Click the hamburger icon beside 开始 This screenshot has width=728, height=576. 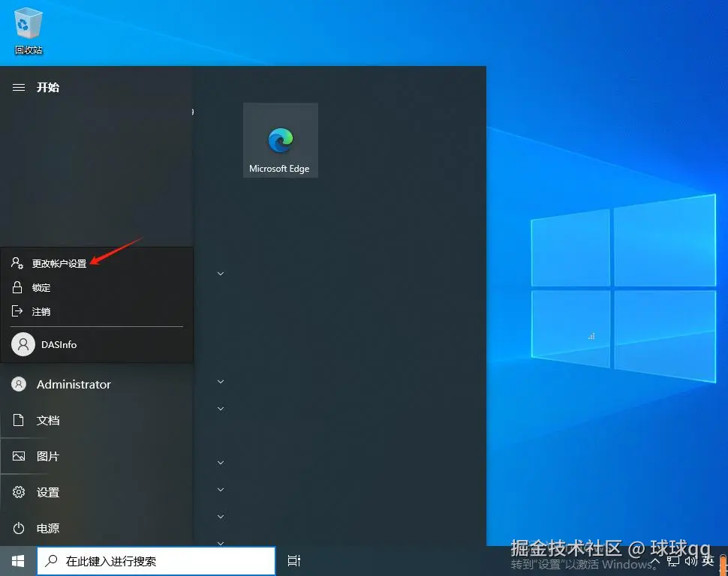19,87
